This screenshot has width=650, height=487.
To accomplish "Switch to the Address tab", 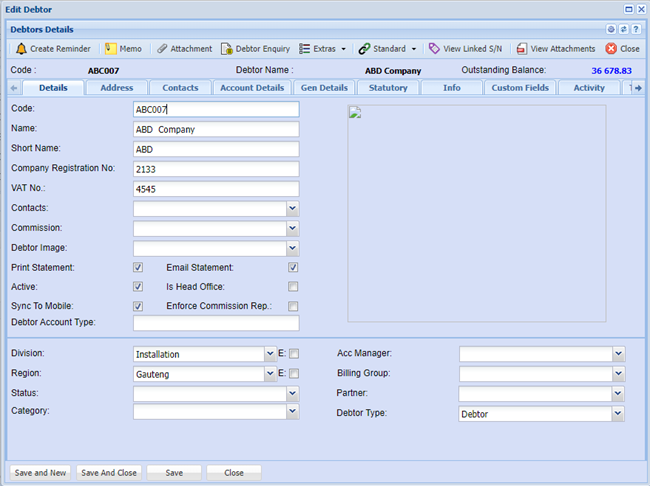I will (117, 88).
